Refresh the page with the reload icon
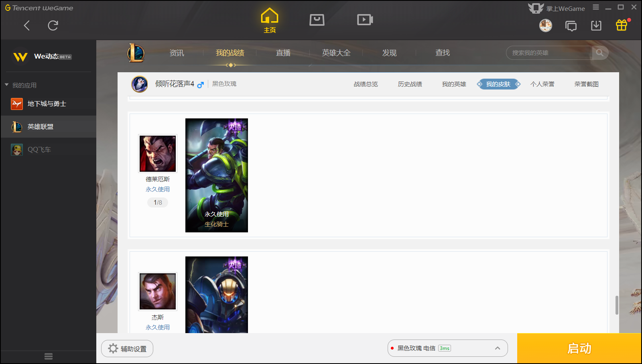 pyautogui.click(x=53, y=26)
